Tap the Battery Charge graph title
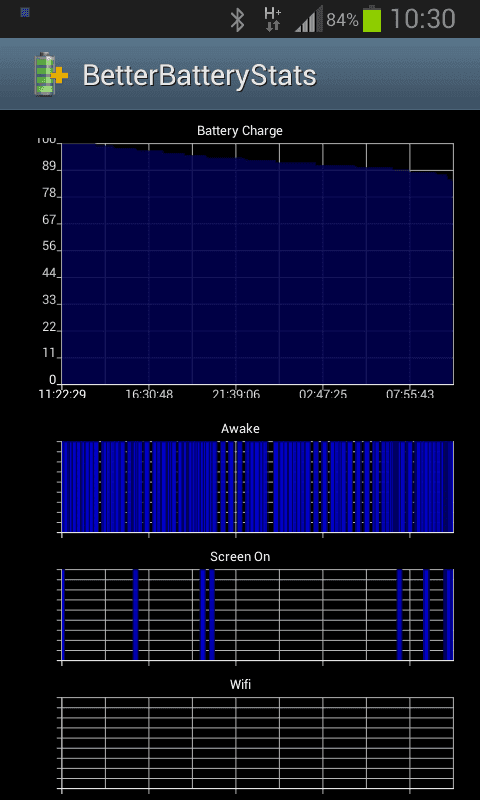 point(240,131)
